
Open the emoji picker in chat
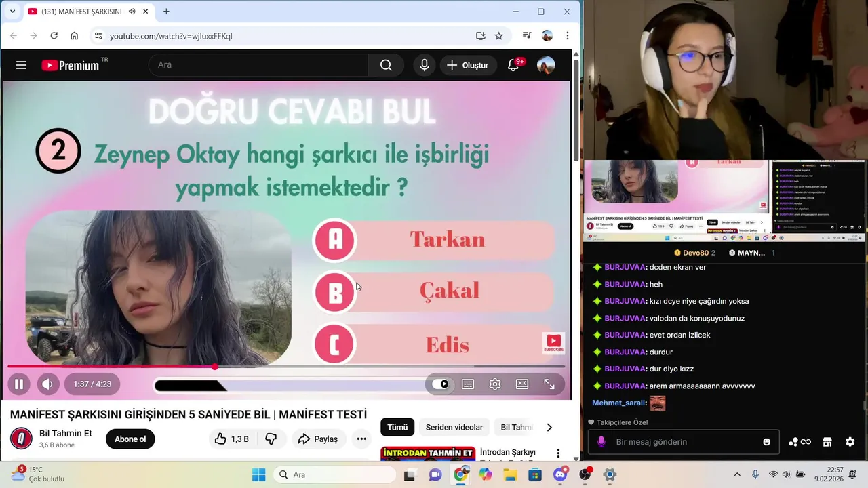pos(767,442)
